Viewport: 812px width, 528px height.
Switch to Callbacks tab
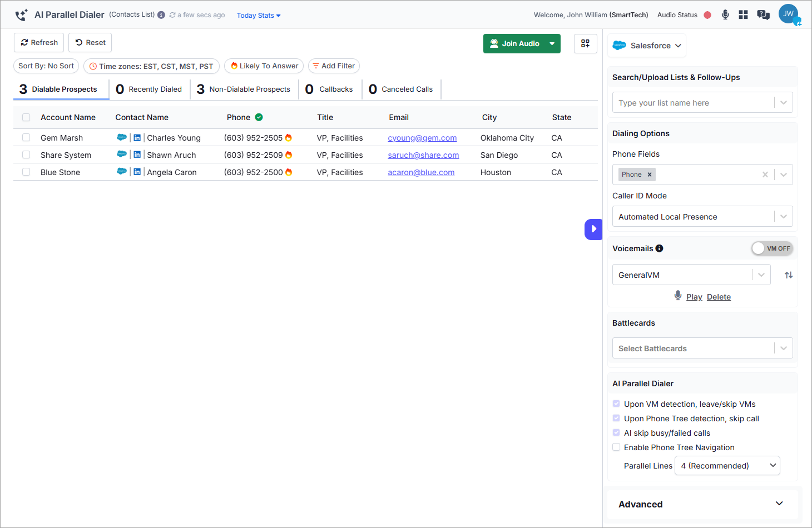click(x=329, y=89)
